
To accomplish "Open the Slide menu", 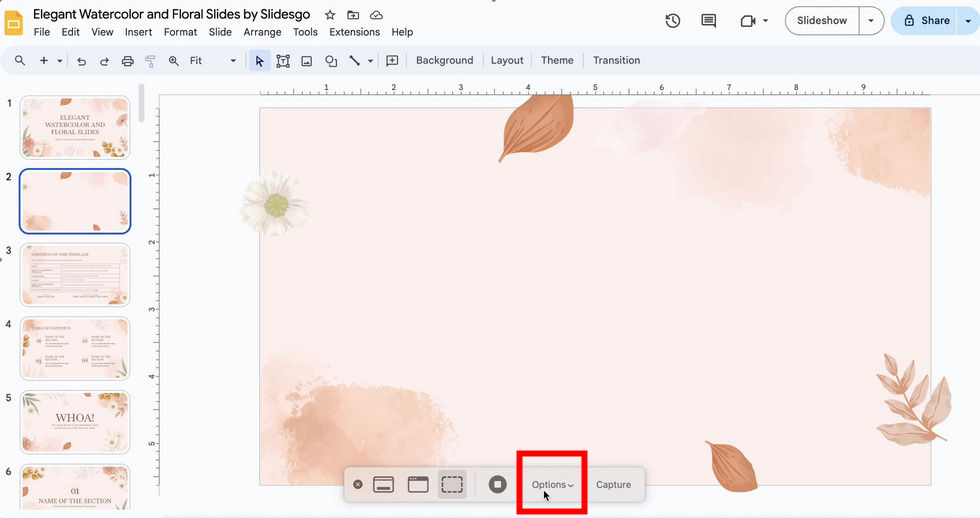I will (x=220, y=32).
